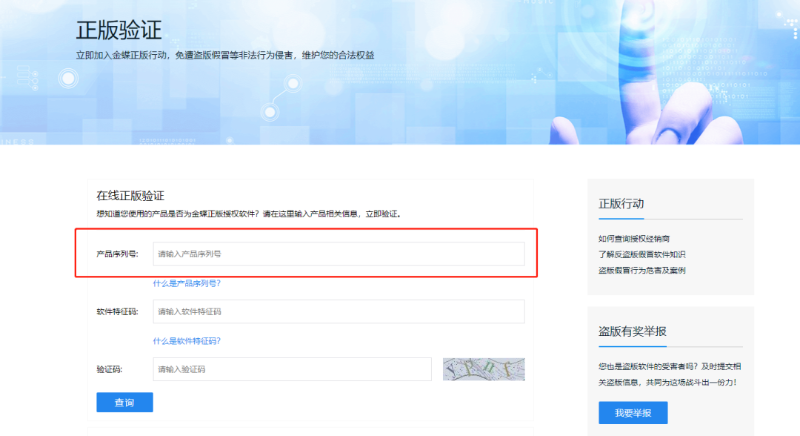Open the 什么是软件特征码? help link

187,341
